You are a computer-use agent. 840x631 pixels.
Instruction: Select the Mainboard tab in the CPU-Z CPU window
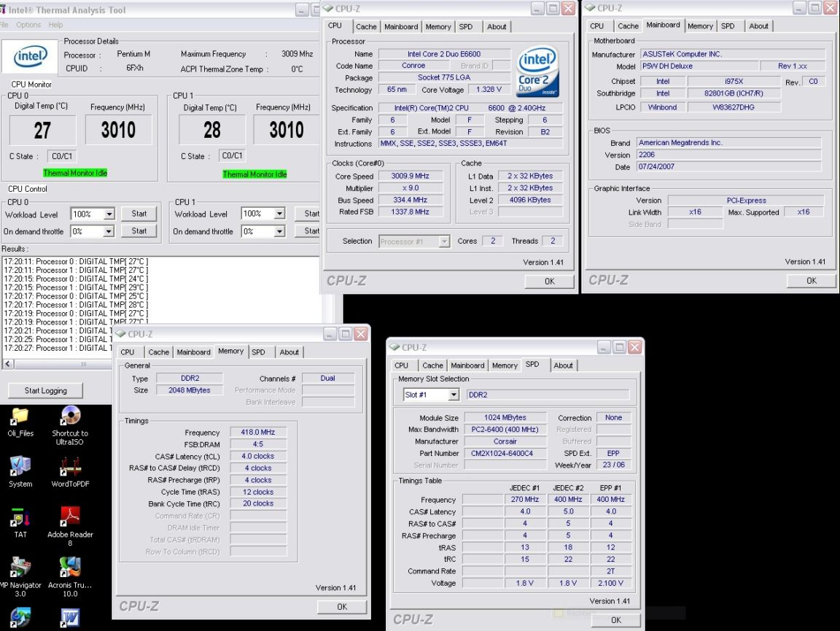(401, 27)
